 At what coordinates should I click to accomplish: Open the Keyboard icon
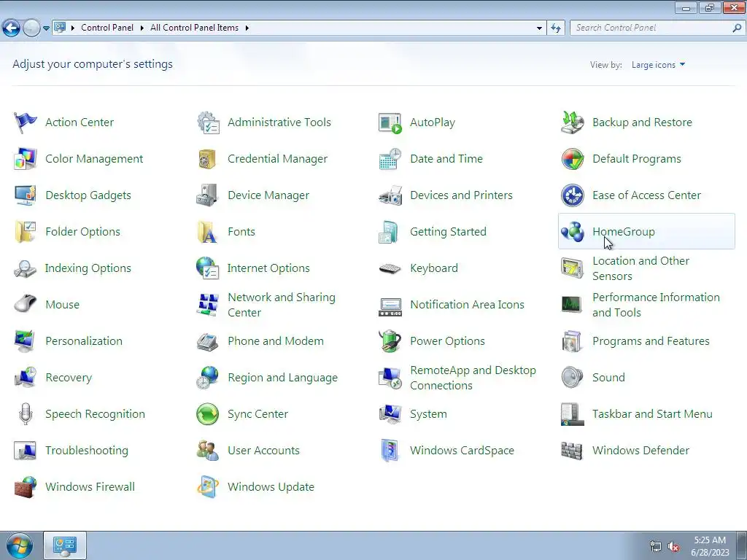tap(390, 268)
